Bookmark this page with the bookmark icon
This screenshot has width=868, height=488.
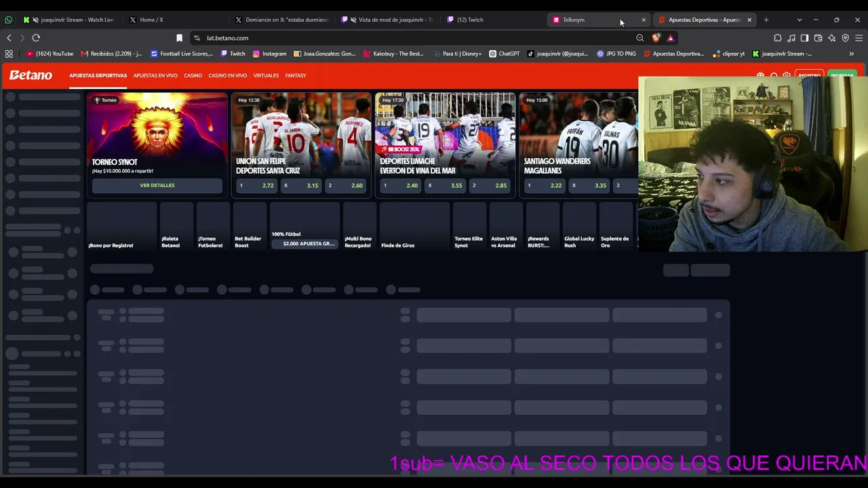(179, 38)
